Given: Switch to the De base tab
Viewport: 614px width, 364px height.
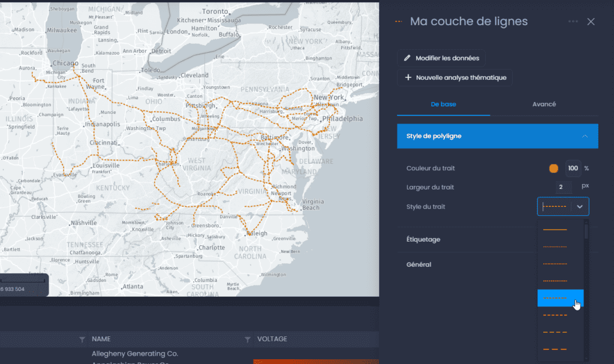Looking at the screenshot, I should coord(443,104).
